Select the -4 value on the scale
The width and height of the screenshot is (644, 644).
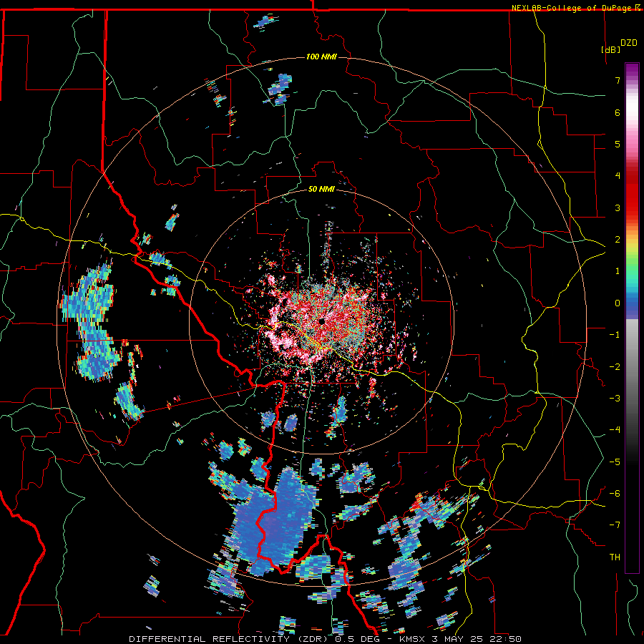[615, 430]
